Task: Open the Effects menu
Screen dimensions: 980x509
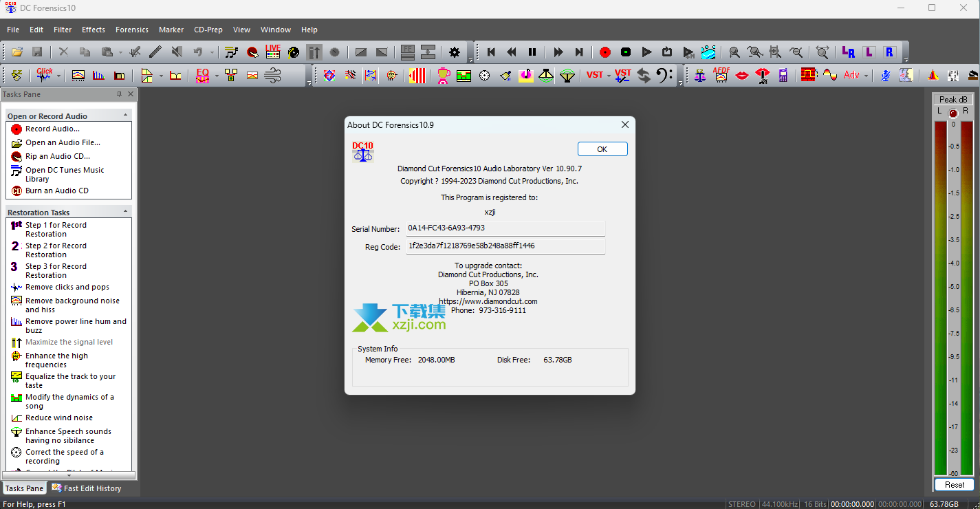Action: point(94,30)
